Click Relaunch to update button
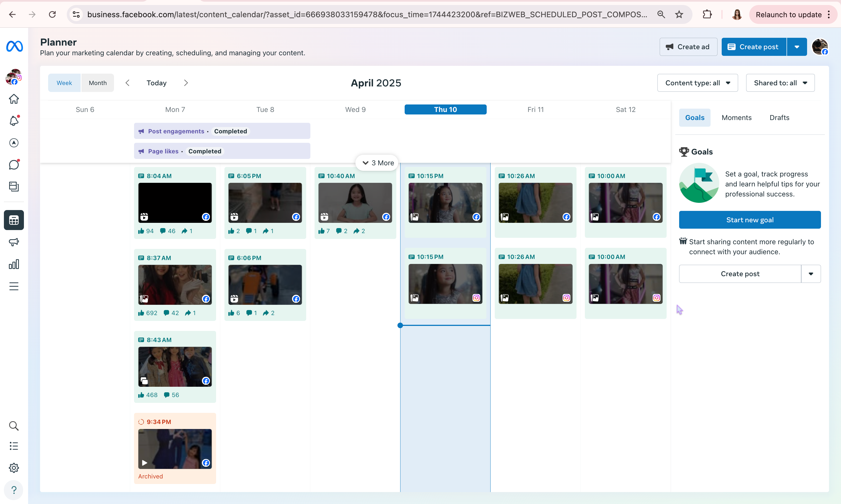 (x=788, y=14)
